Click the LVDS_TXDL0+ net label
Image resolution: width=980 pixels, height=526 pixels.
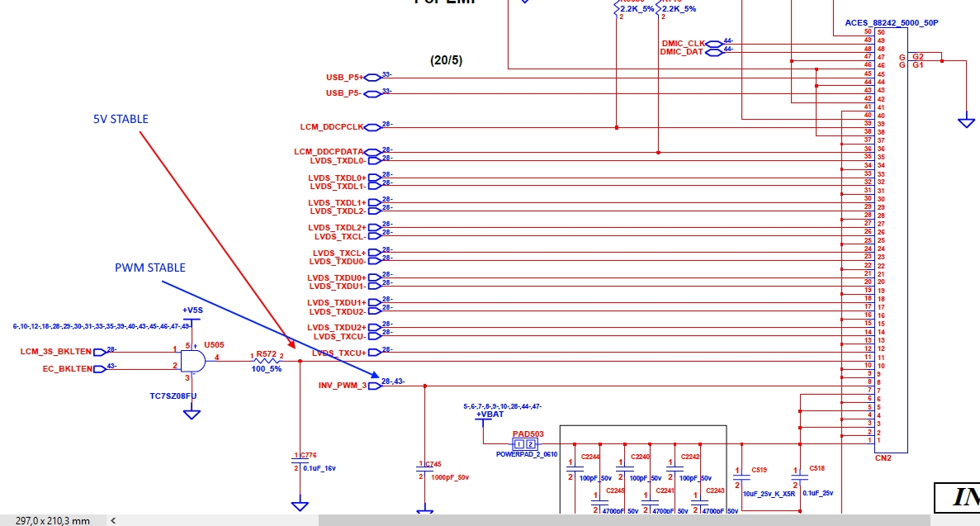click(x=338, y=178)
